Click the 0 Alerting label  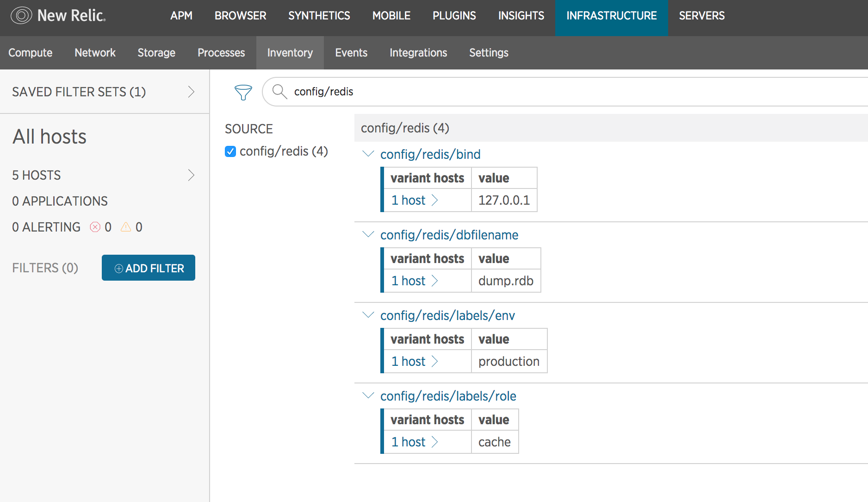click(x=46, y=227)
